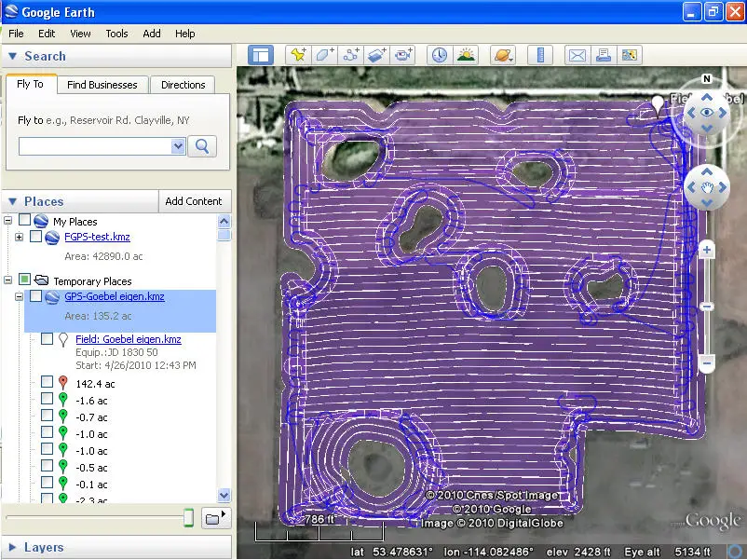747x560 pixels.
Task: Click the Places list scroll-down arrow
Action: [x=224, y=495]
